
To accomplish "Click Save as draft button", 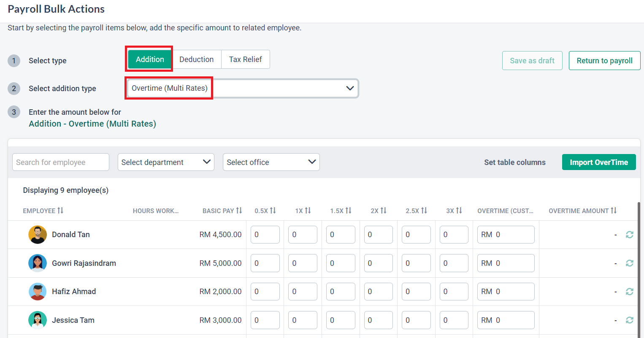I will pos(532,61).
